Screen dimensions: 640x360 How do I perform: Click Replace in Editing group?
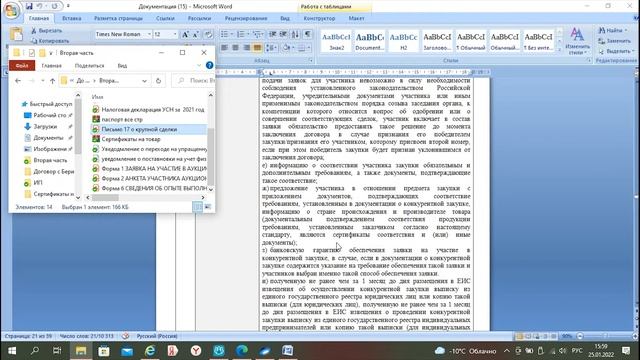click(x=614, y=41)
